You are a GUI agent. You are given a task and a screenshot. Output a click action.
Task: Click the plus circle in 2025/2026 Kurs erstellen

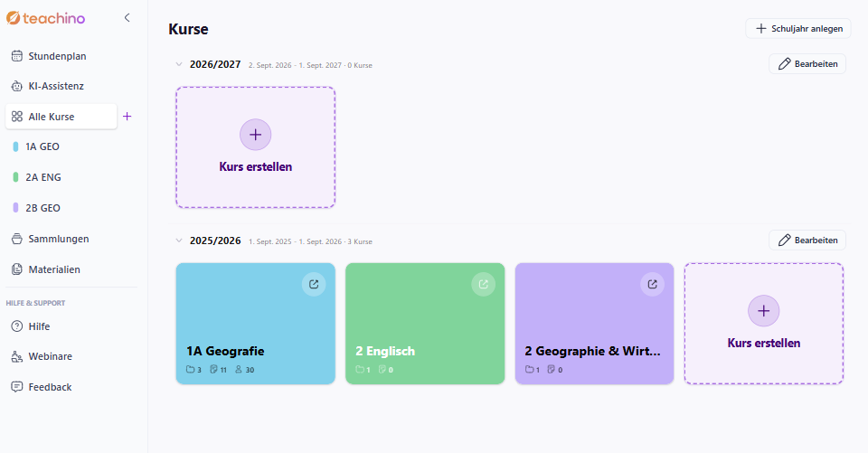[x=763, y=311]
